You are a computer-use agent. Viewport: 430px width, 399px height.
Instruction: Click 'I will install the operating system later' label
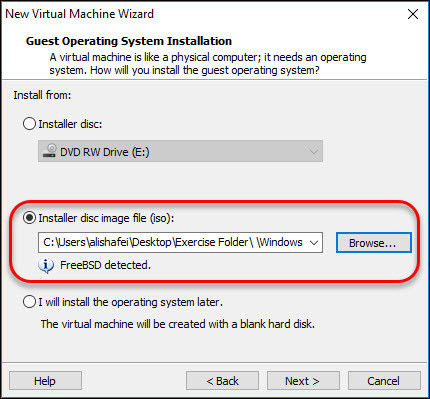point(130,302)
